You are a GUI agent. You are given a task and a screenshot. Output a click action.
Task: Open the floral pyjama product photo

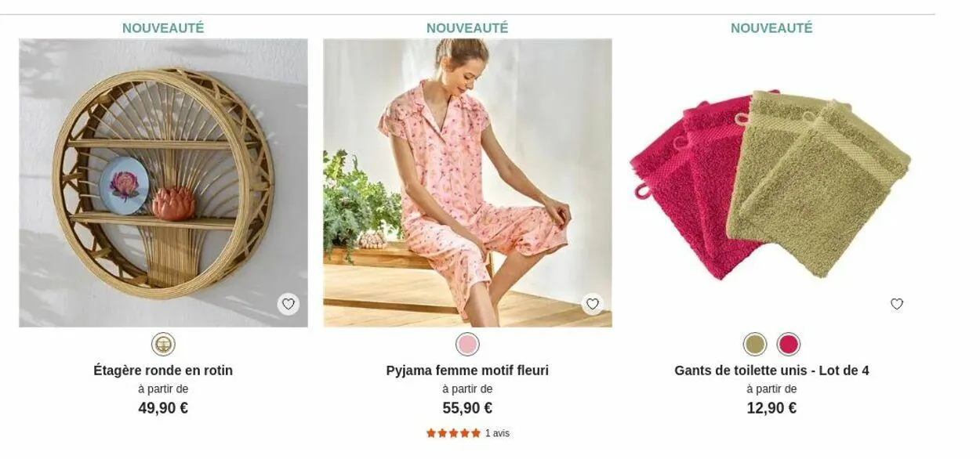(467, 183)
